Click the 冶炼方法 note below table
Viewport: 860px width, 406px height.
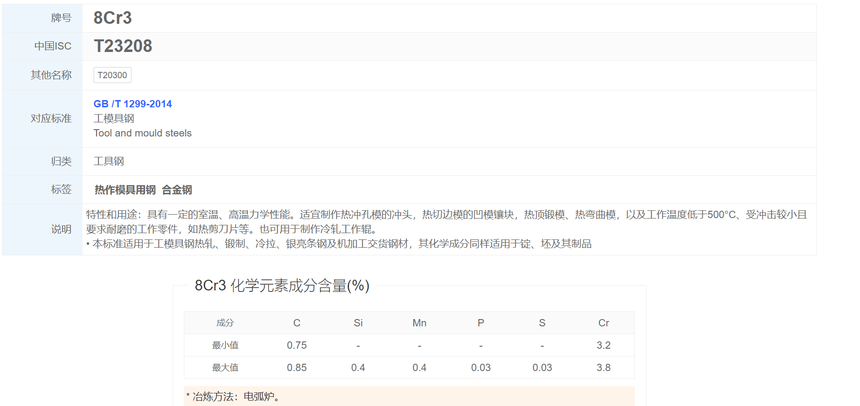[x=234, y=397]
